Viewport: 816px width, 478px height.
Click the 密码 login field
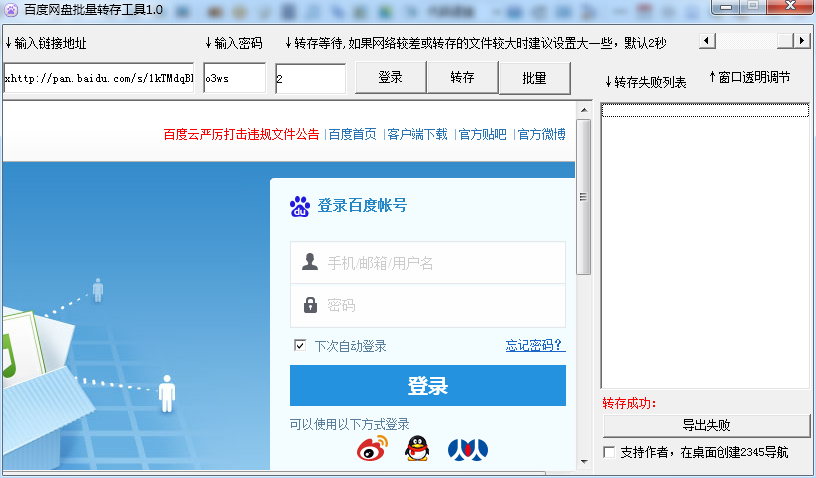[x=428, y=306]
